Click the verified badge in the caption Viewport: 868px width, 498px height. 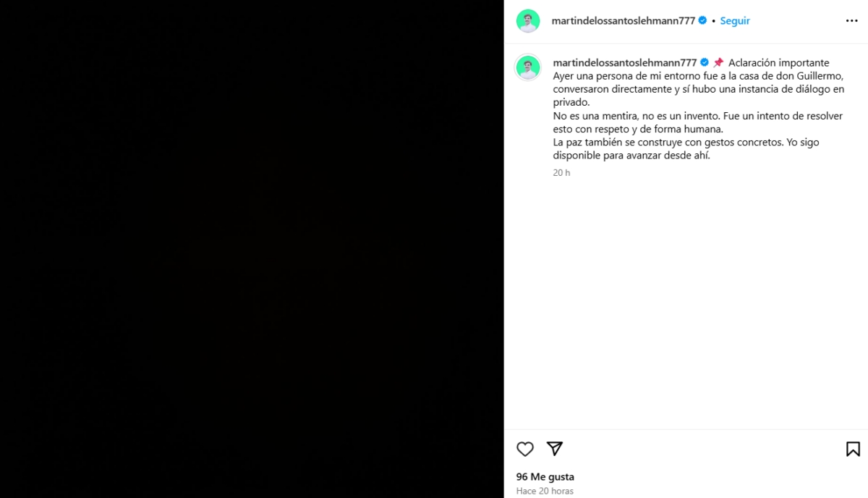coord(704,63)
